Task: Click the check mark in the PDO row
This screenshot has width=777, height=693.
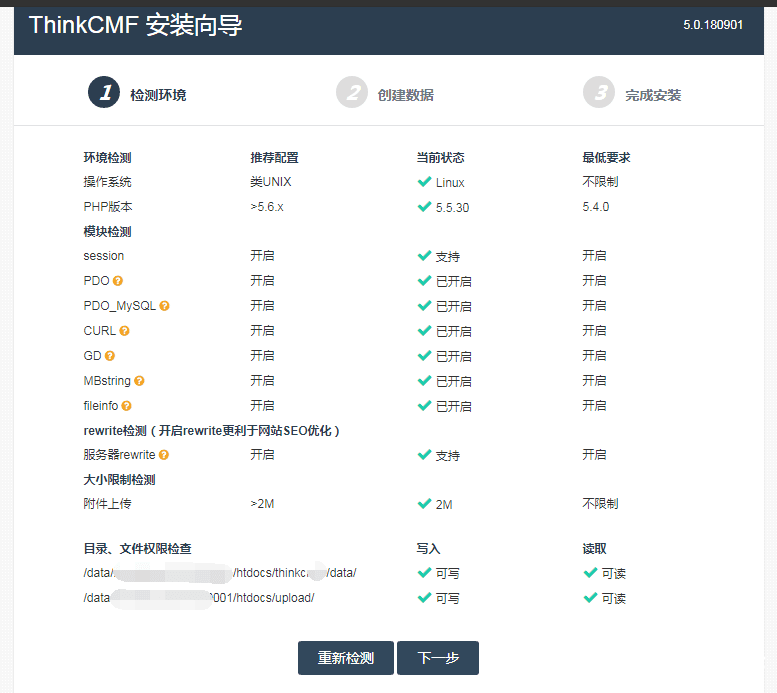Action: [424, 280]
